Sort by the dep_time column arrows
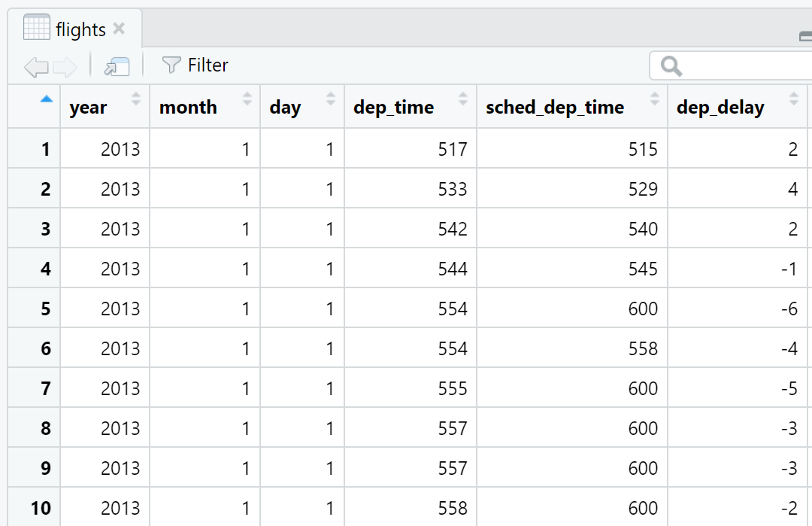The image size is (812, 526). [462, 99]
